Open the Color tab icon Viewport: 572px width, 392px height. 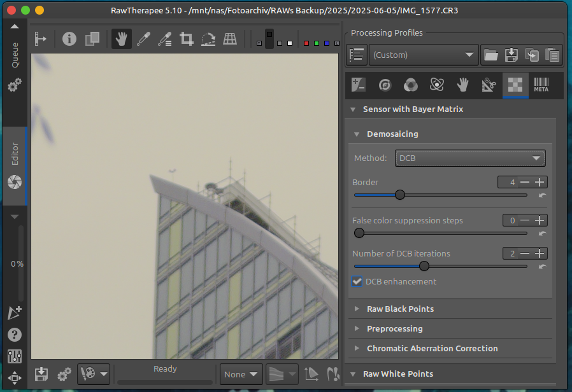[411, 85]
